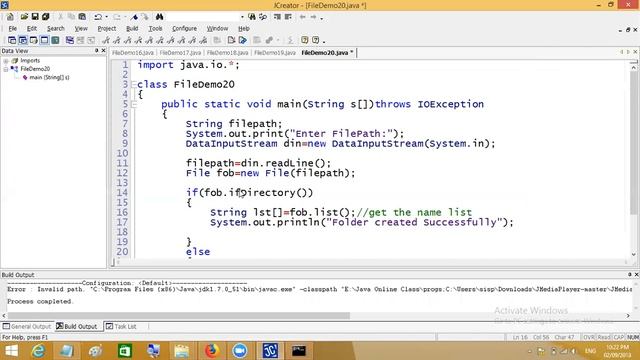
Task: Switch to FileDemo19.java tab
Action: (275, 53)
